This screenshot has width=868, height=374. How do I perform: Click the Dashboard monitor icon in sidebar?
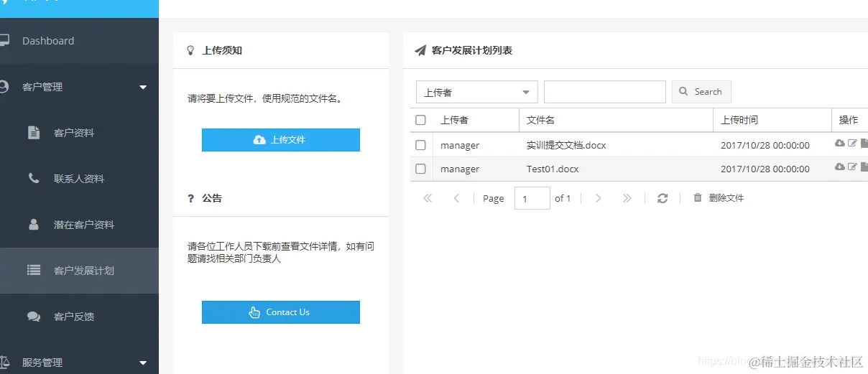pos(4,40)
